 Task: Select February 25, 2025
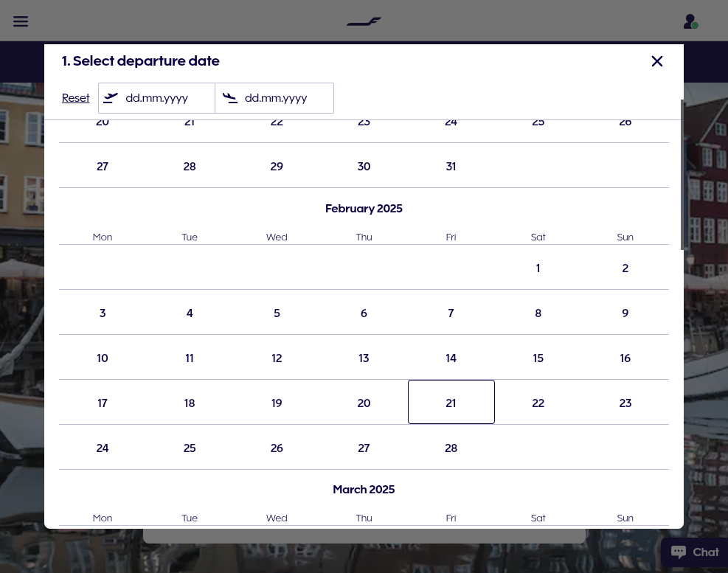(190, 448)
